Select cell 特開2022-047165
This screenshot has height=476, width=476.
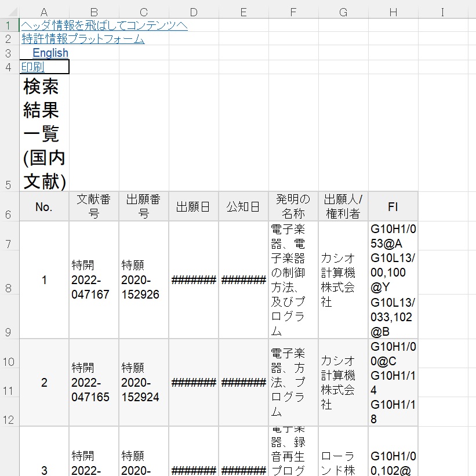click(94, 383)
